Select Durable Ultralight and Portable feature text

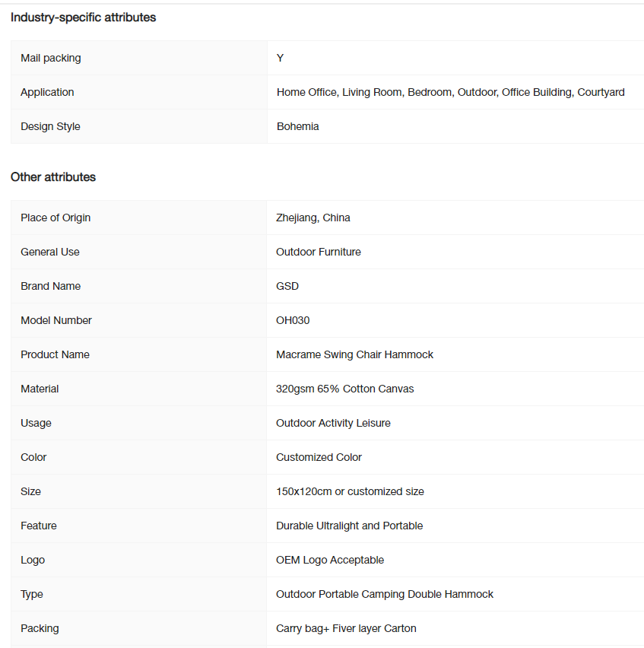[349, 526]
